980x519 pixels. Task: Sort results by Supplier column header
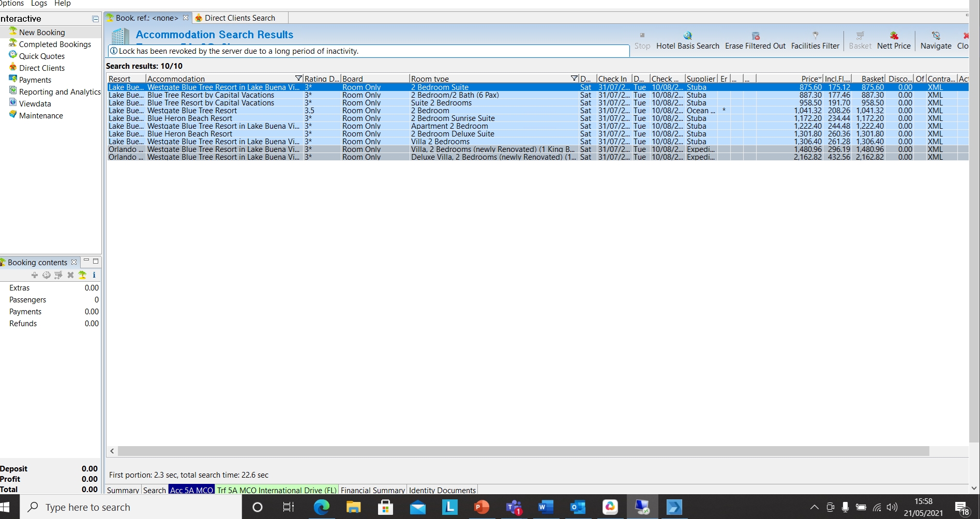click(x=701, y=79)
